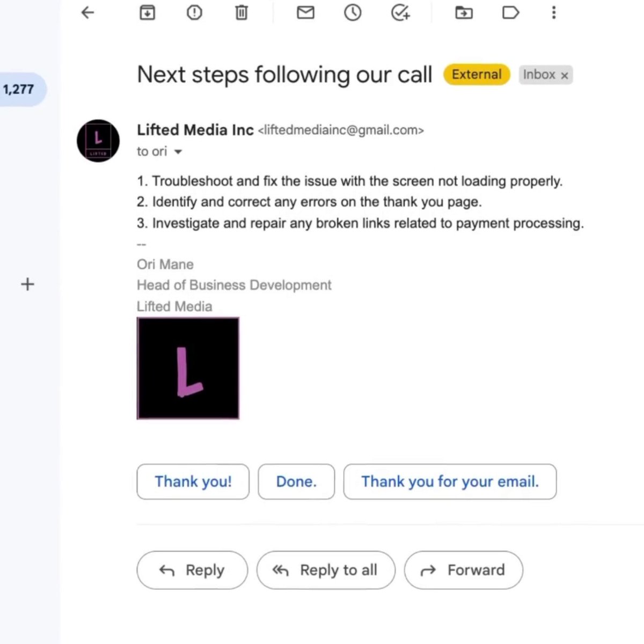Report this email as spam
The image size is (644, 644).
point(194,12)
